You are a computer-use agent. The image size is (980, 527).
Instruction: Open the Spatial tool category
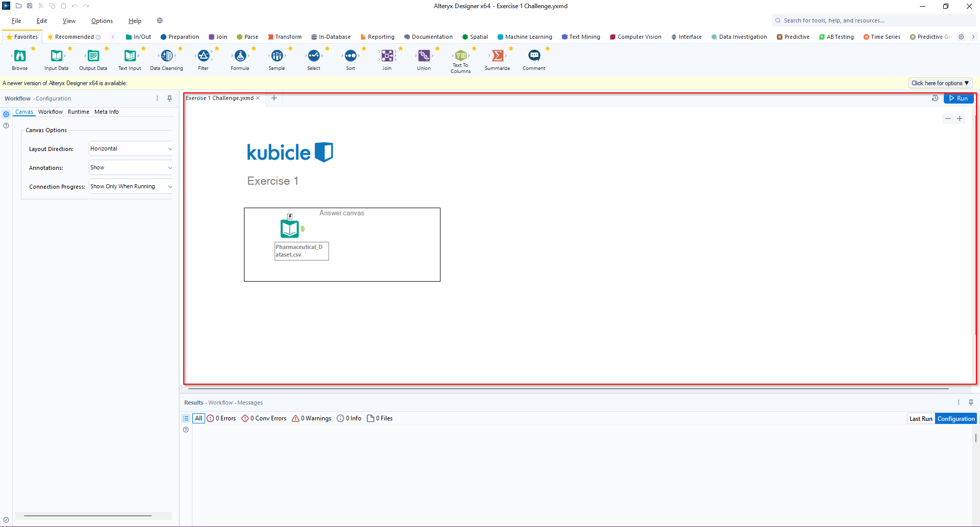click(475, 37)
